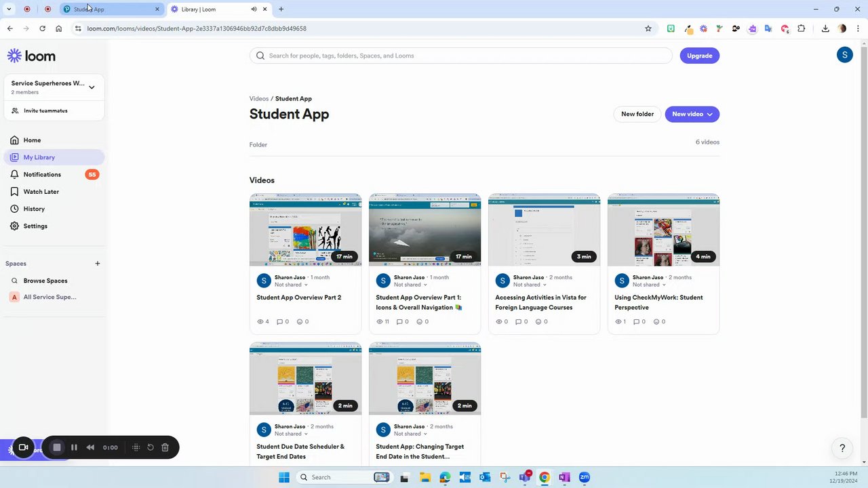This screenshot has width=868, height=488.
Task: Click the rewind button in the recorder bar
Action: pos(90,447)
